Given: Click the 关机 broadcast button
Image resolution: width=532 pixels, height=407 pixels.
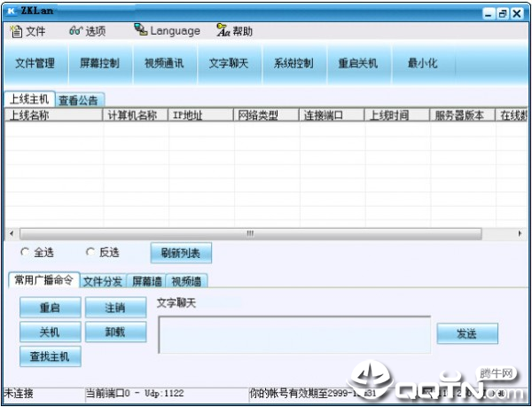Looking at the screenshot, I should [51, 332].
